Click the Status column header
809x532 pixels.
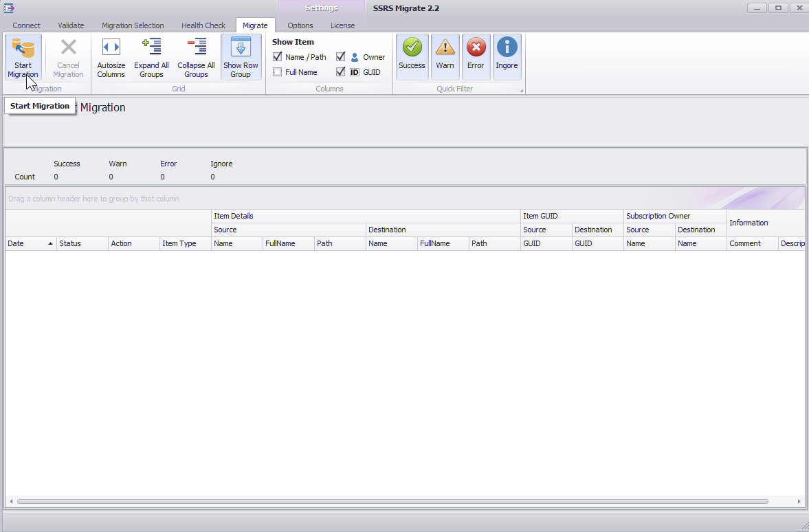pos(82,243)
